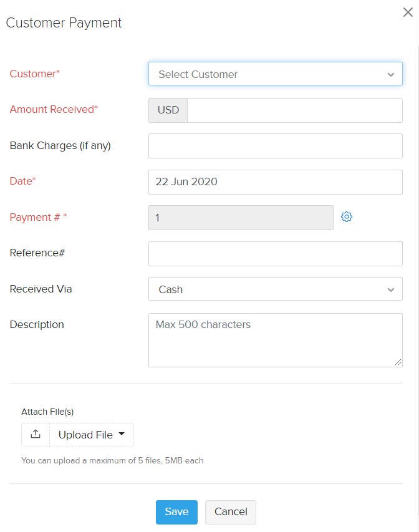
Task: Click the Upload File caret arrow
Action: click(122, 434)
